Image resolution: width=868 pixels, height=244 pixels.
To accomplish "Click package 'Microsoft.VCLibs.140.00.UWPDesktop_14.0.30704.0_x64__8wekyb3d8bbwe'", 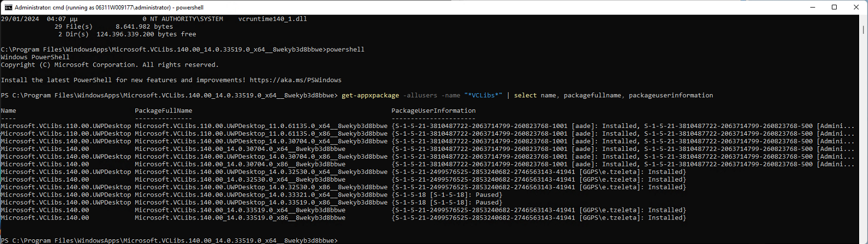I will click(x=261, y=142).
